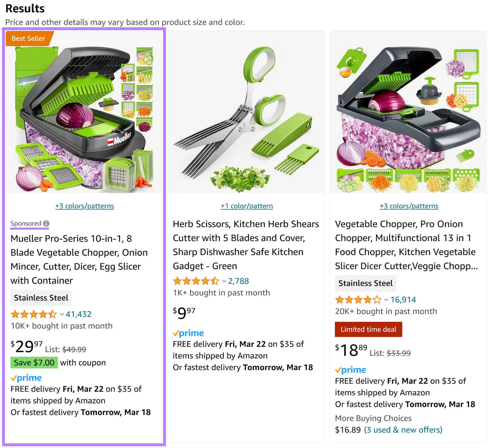Screen dimensions: 491x448
Task: Open +1 color/pattern for Herb Scissors
Action: tap(246, 206)
